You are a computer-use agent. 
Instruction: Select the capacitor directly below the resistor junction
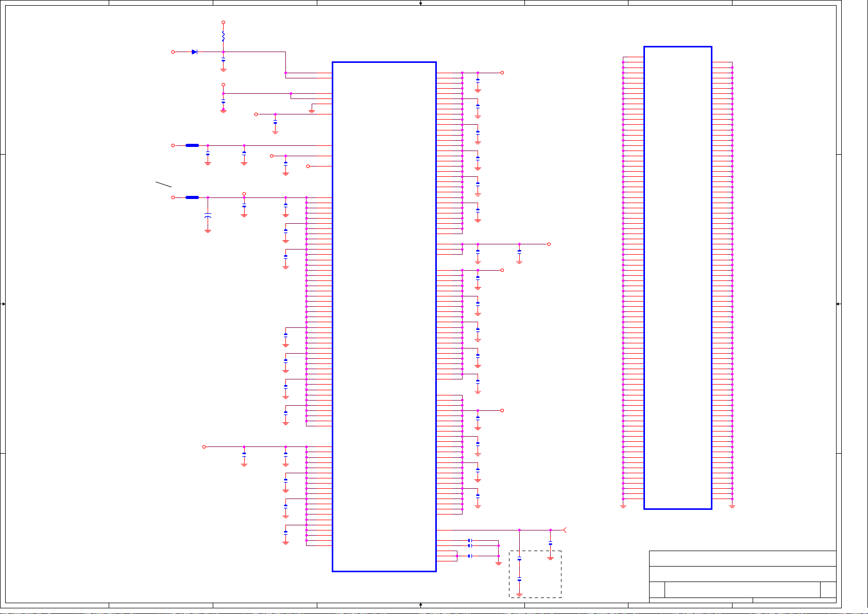coord(223,60)
